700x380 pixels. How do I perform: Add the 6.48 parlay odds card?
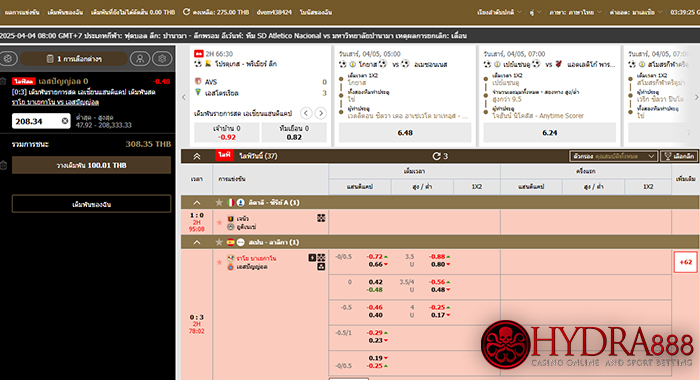point(405,133)
